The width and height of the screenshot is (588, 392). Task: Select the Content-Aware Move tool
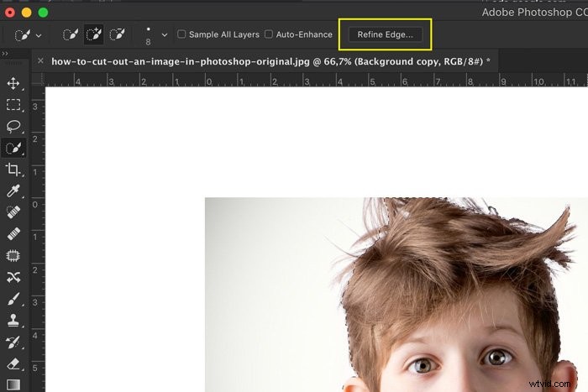coord(13,277)
